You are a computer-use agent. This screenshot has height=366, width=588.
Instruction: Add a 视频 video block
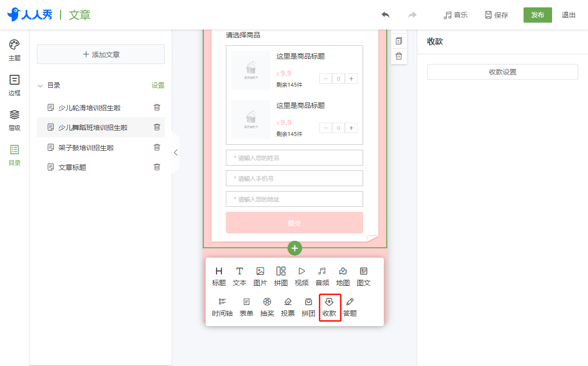coord(302,277)
